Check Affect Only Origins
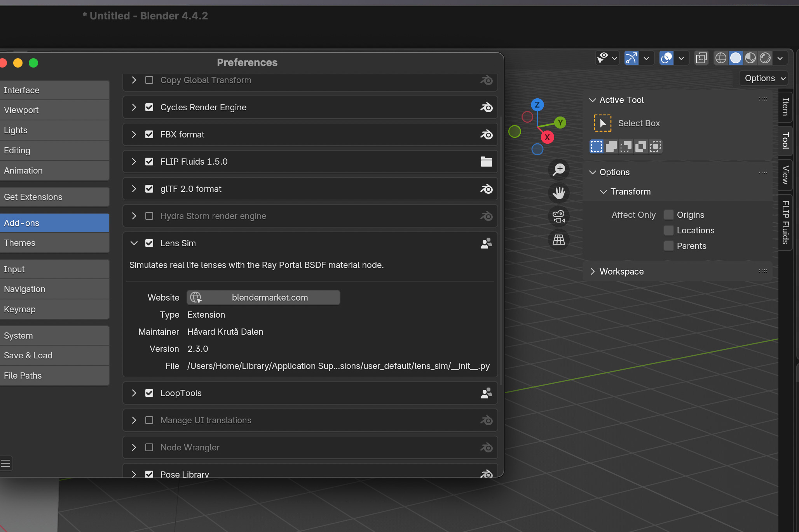 click(x=668, y=215)
